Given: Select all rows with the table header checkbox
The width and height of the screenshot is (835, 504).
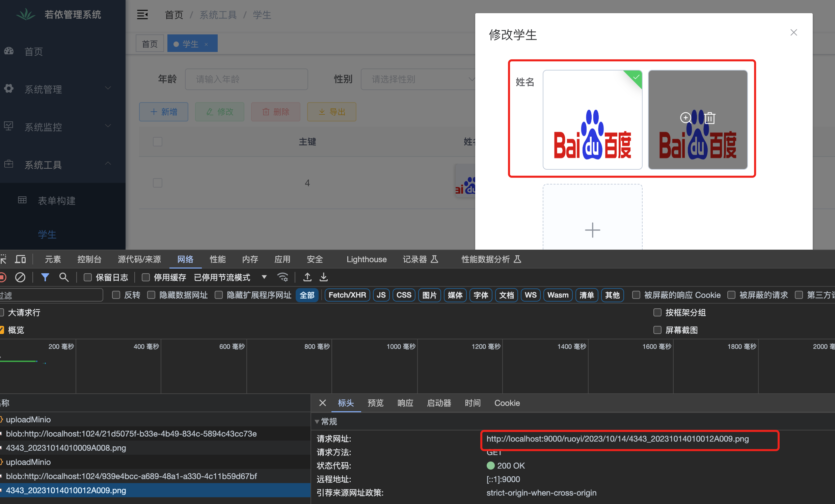Looking at the screenshot, I should (x=158, y=142).
